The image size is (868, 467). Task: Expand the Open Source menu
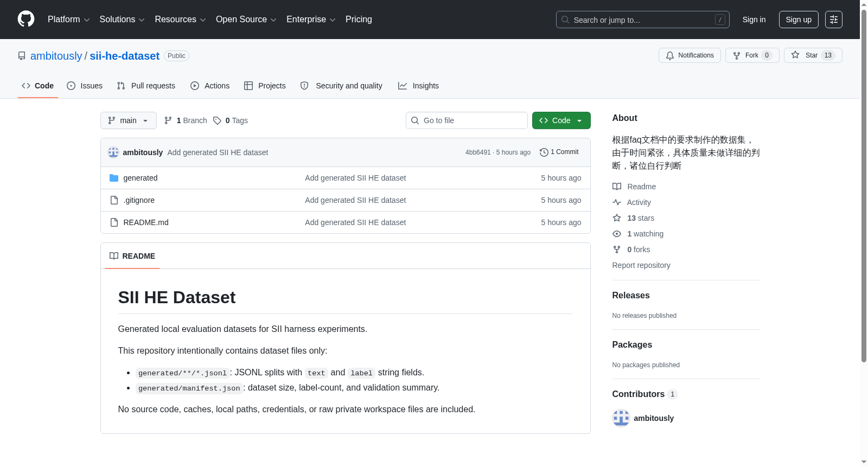pyautogui.click(x=246, y=20)
